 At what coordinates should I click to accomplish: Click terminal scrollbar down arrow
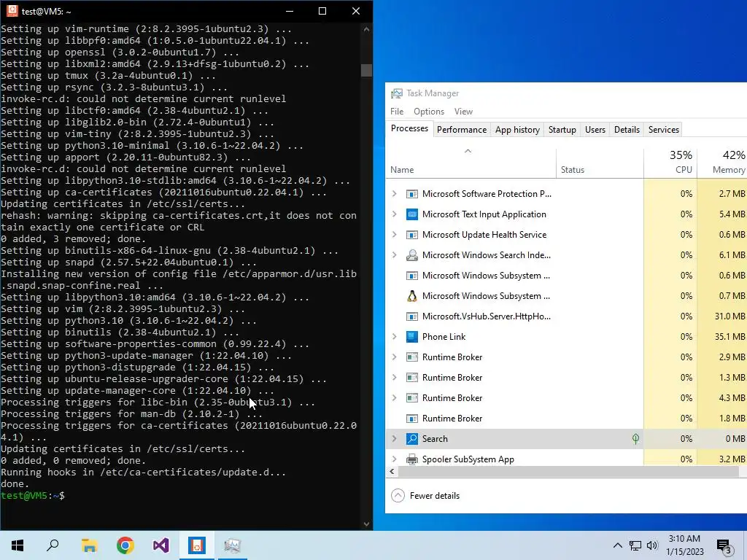[366, 524]
